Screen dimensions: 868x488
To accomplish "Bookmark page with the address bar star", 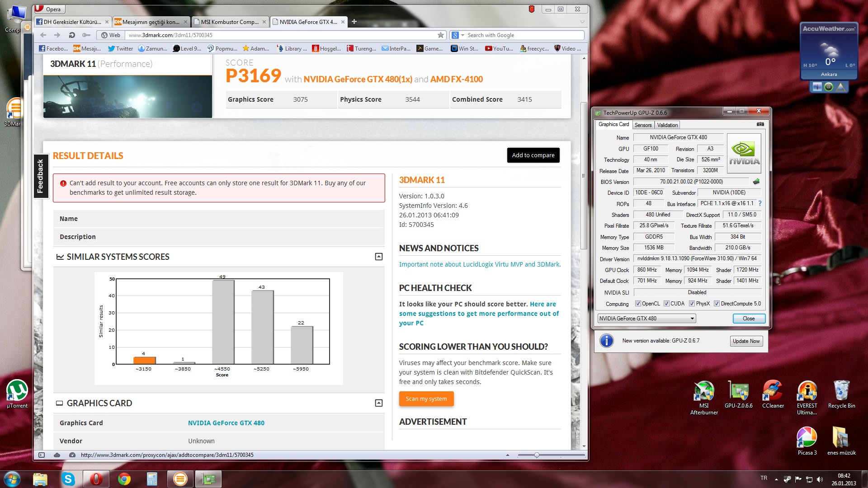I will click(441, 35).
